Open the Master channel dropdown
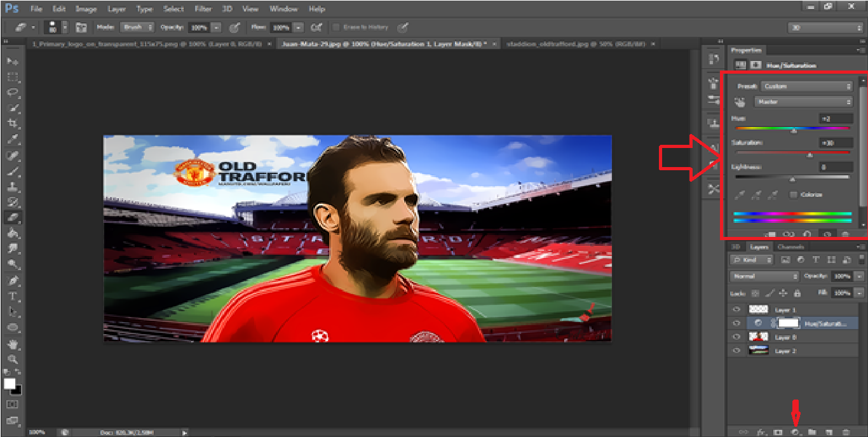Viewport: 868px width, 437px height. pyautogui.click(x=803, y=102)
